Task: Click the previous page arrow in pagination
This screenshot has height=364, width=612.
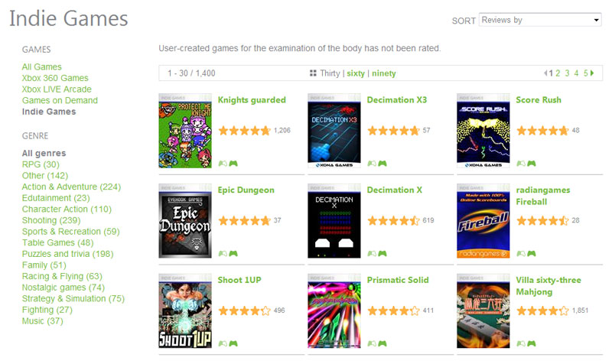Action: click(545, 73)
